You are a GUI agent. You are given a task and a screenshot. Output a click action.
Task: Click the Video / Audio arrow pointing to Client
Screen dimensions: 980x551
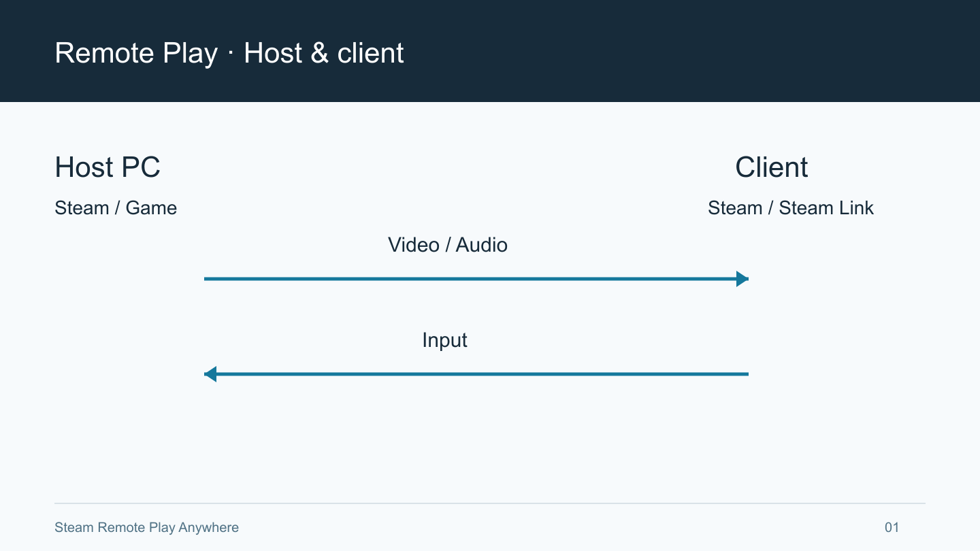click(x=476, y=279)
